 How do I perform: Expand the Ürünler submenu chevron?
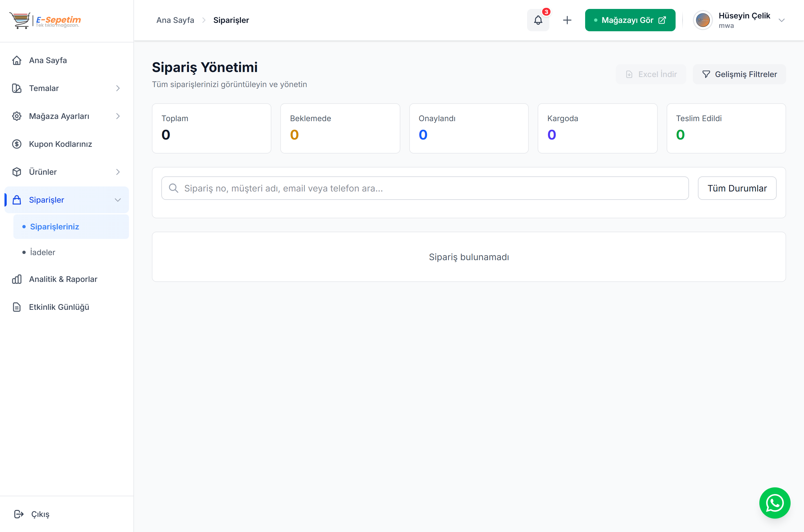118,172
